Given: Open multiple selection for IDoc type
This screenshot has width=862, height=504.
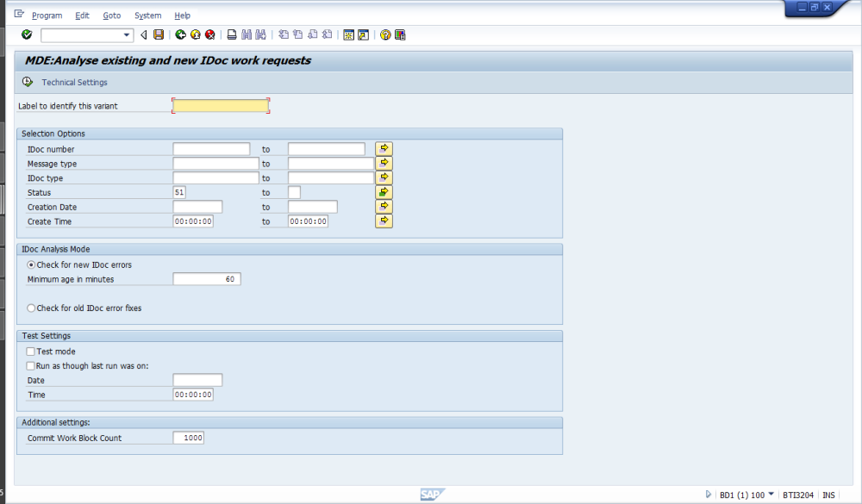Looking at the screenshot, I should tap(384, 177).
